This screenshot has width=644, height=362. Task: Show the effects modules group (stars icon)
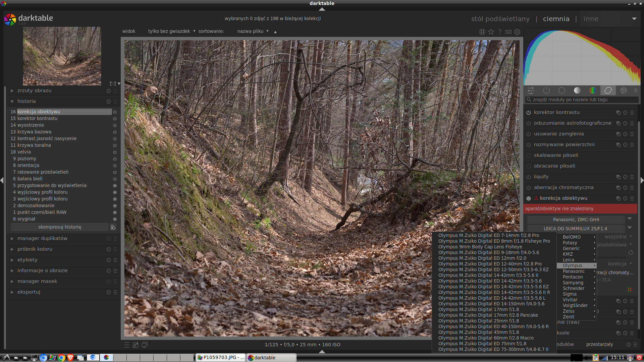tap(623, 90)
